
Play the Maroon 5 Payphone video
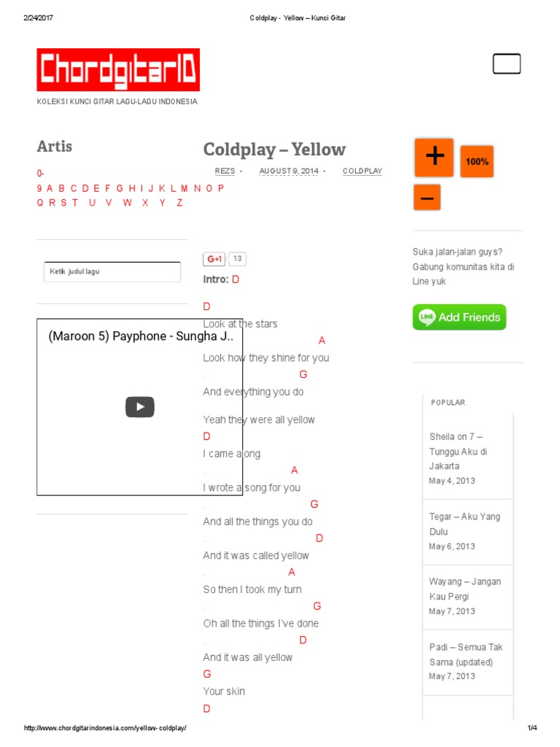pos(139,407)
